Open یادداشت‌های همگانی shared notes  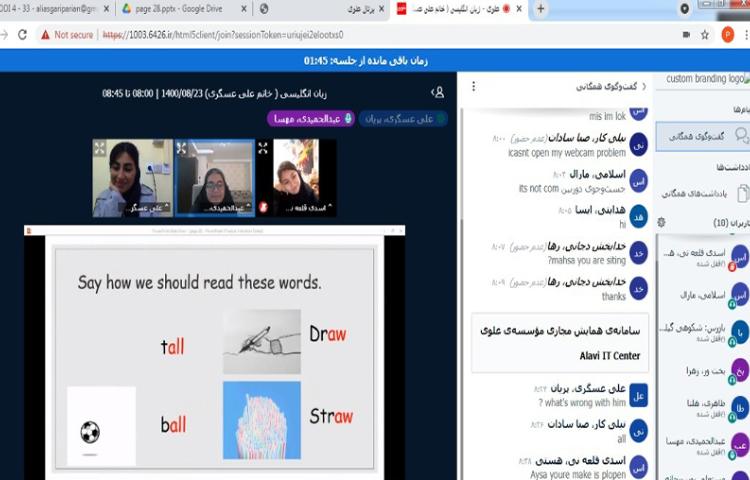[703, 194]
